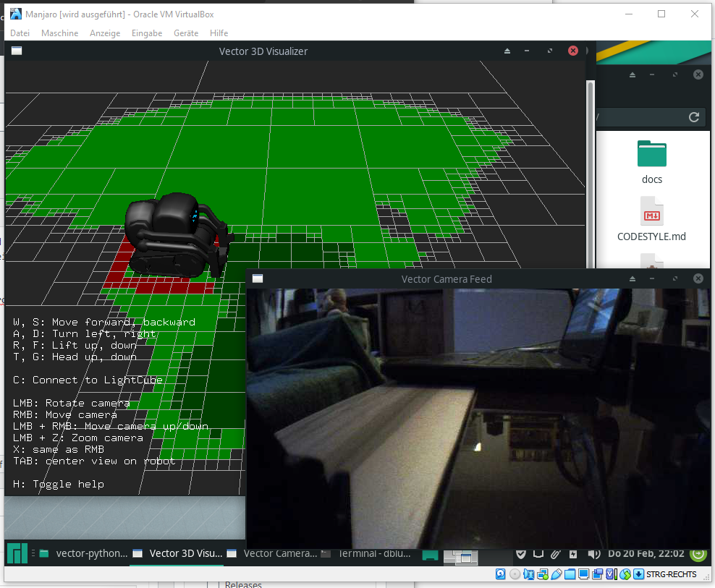Click the VirtualBox shared folders status icon
Image resolution: width=715 pixels, height=588 pixels.
click(570, 574)
